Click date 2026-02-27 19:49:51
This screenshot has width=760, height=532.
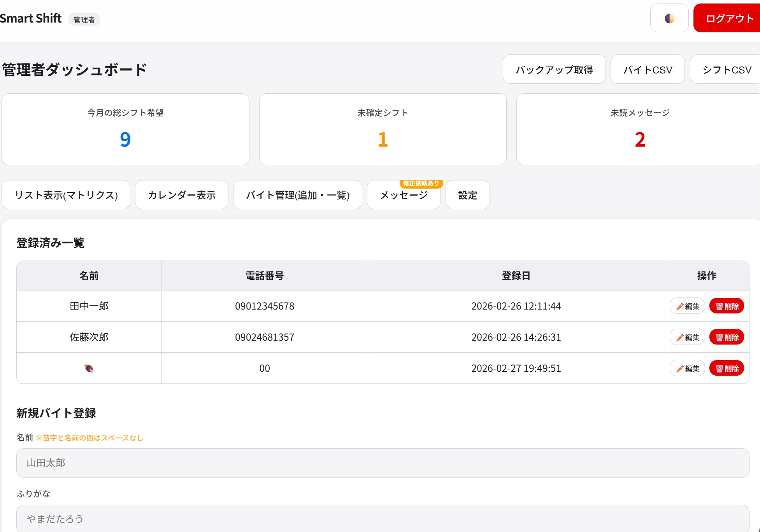coord(516,368)
